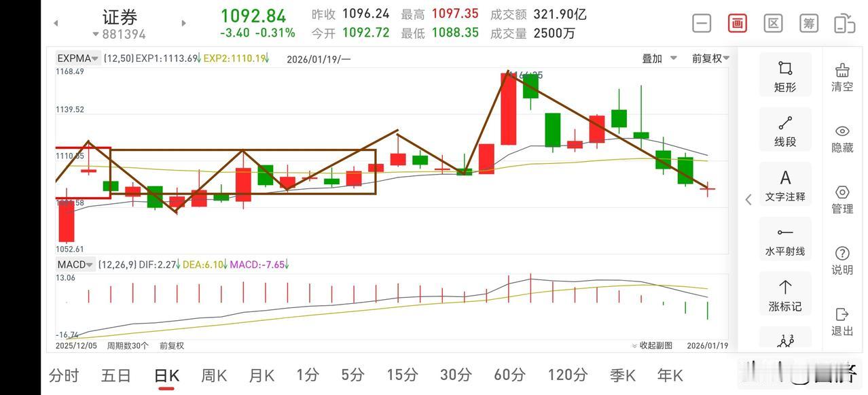Switch to the 分时 tab

tap(64, 375)
